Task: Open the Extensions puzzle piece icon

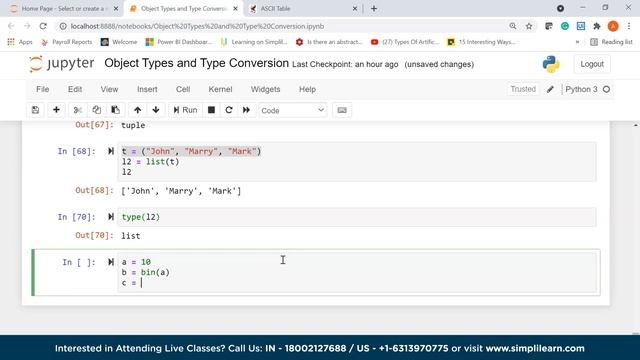Action: [x=597, y=26]
